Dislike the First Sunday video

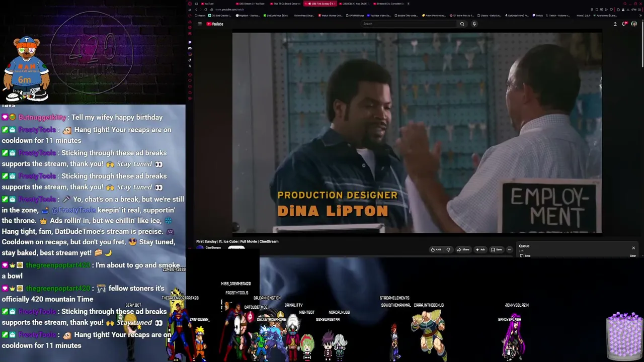(x=448, y=249)
